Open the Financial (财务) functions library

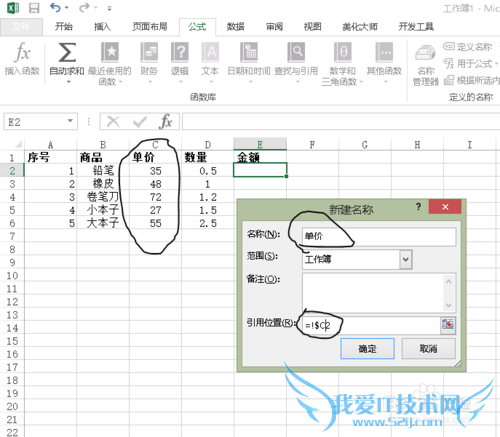pos(149,63)
